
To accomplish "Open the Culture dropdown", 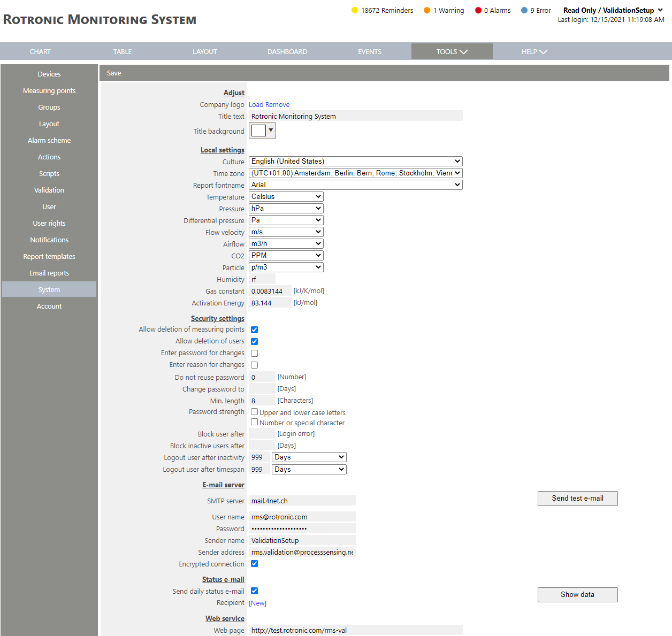I will pyautogui.click(x=356, y=161).
